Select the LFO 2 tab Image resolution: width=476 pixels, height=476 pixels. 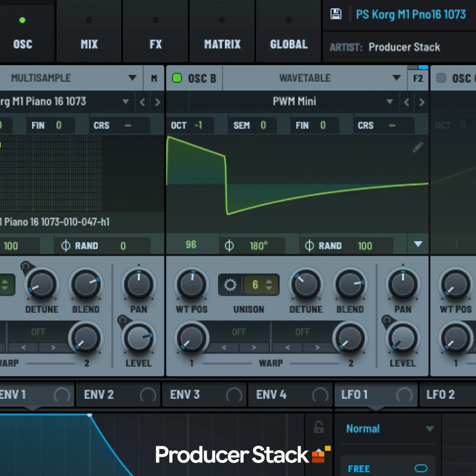click(448, 395)
